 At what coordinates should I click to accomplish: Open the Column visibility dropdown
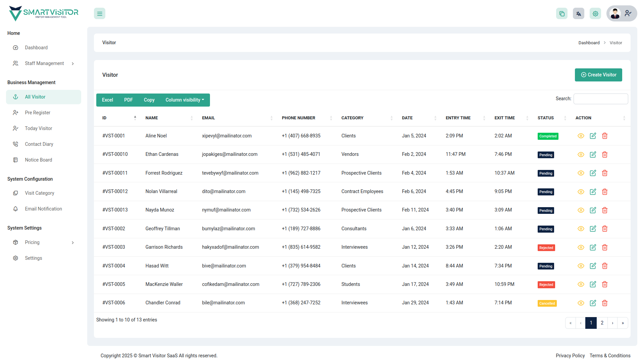[184, 100]
